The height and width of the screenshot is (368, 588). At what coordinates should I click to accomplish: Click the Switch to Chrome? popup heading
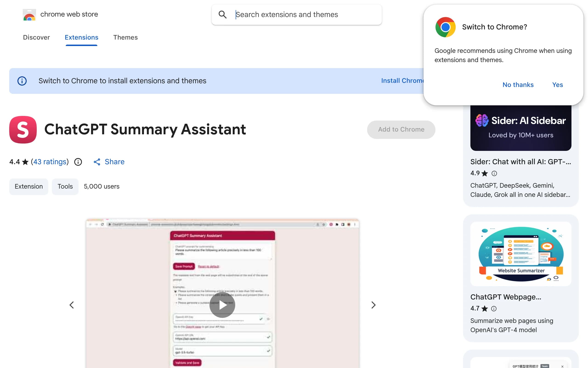point(495,27)
